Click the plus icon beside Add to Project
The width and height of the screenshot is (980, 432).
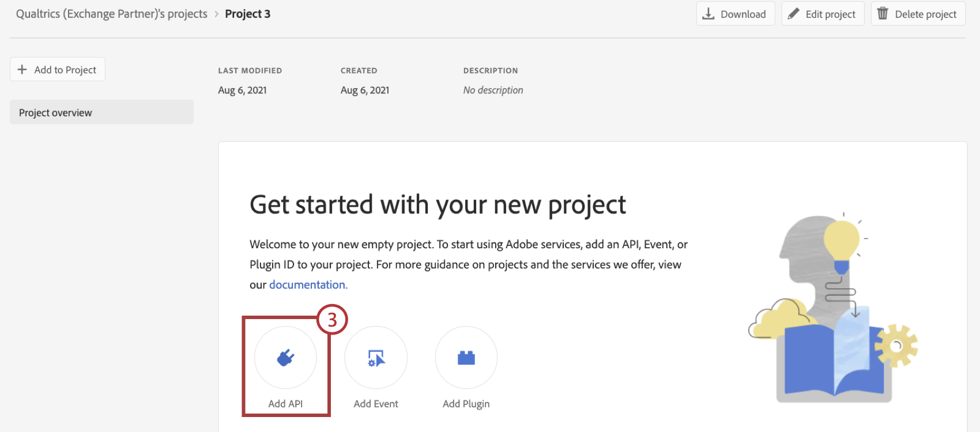point(22,70)
